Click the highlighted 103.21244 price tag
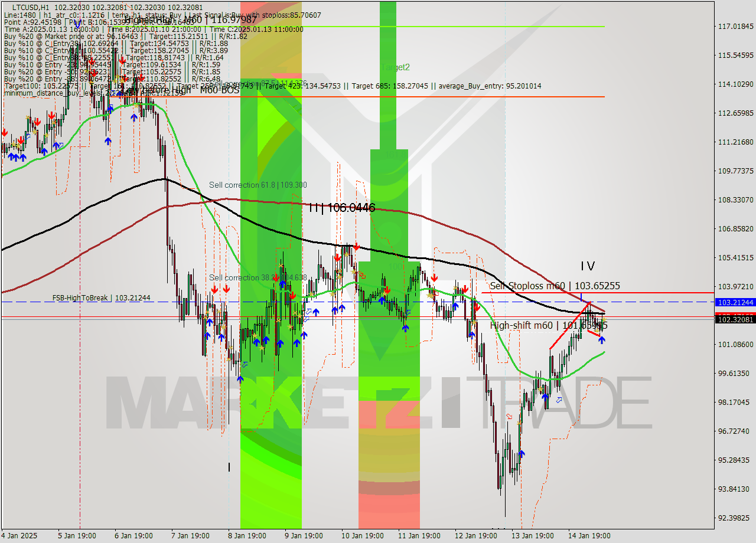Screen dimensions: 756x543 pyautogui.click(x=735, y=302)
